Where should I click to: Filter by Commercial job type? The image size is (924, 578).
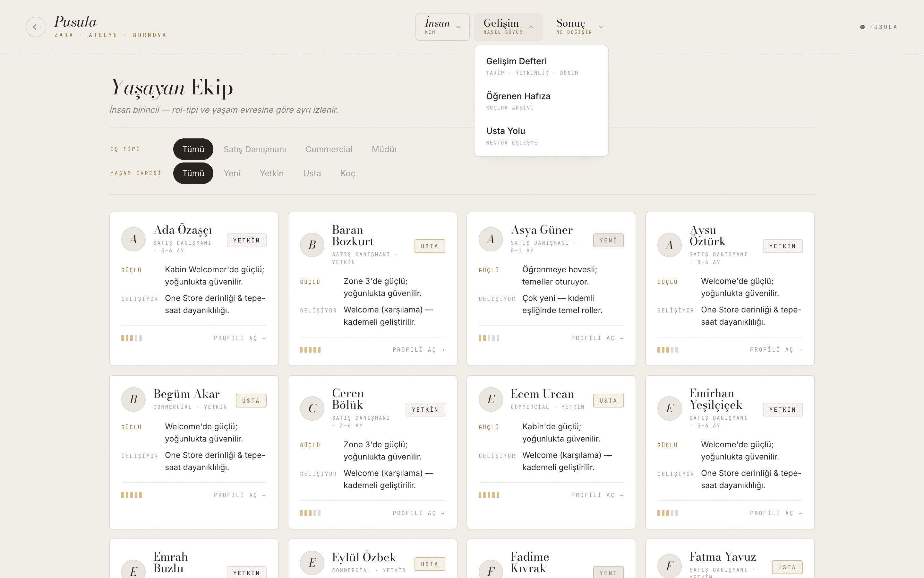(329, 149)
